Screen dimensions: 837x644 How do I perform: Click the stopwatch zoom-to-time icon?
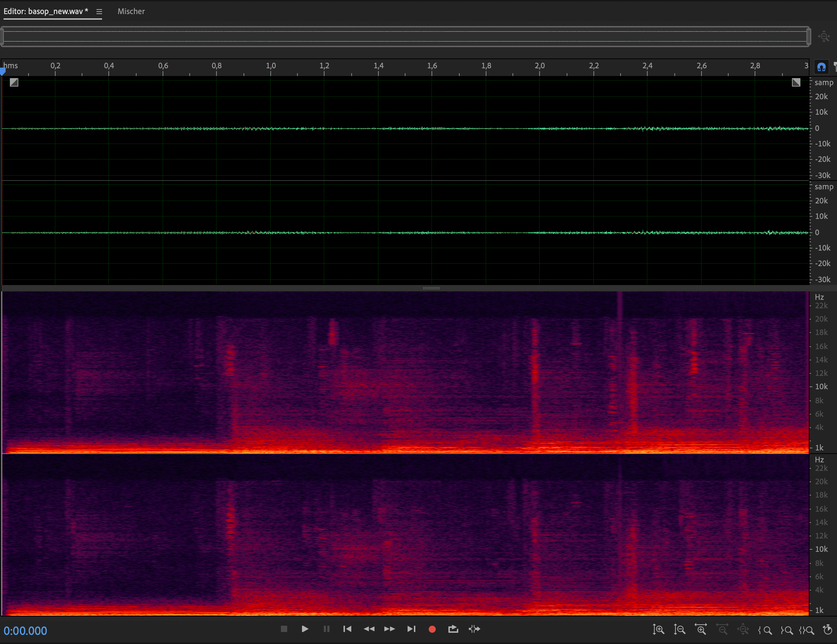click(827, 630)
